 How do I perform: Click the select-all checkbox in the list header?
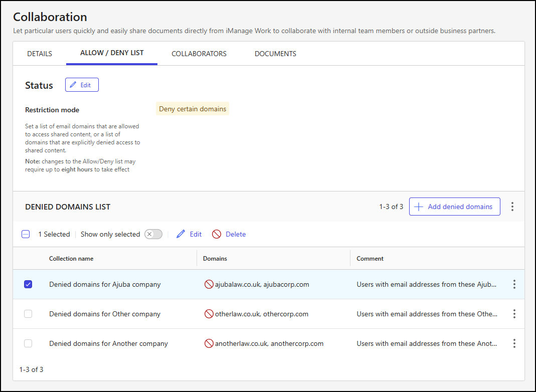coord(26,234)
